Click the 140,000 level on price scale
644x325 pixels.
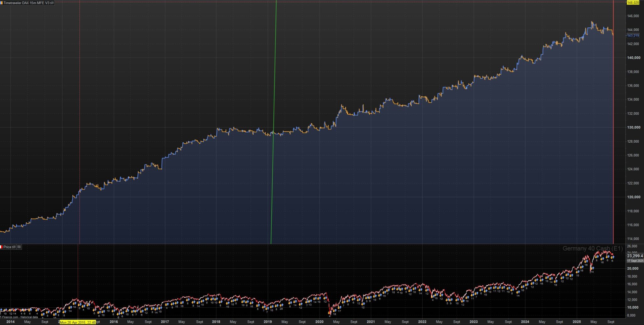coord(634,58)
